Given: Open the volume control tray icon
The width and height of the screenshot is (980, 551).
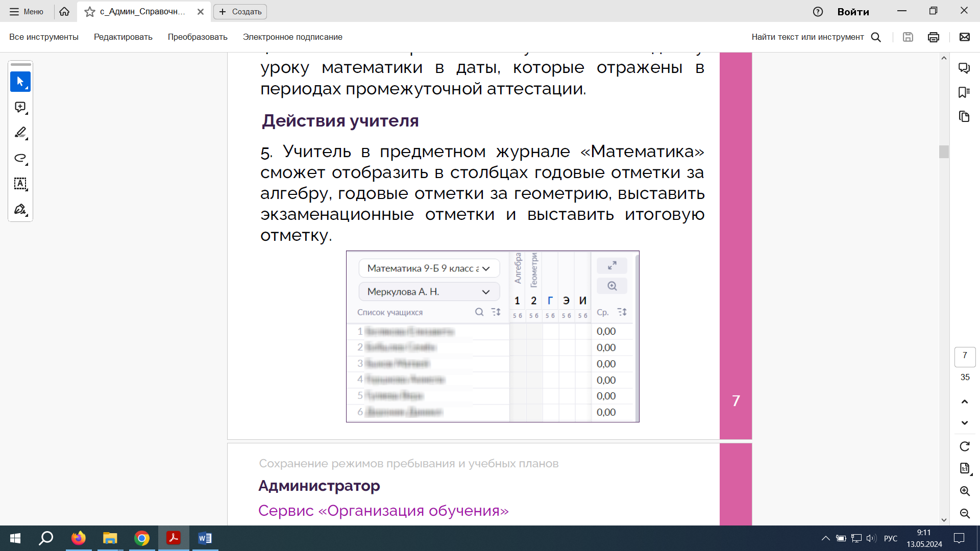Looking at the screenshot, I should pyautogui.click(x=871, y=538).
